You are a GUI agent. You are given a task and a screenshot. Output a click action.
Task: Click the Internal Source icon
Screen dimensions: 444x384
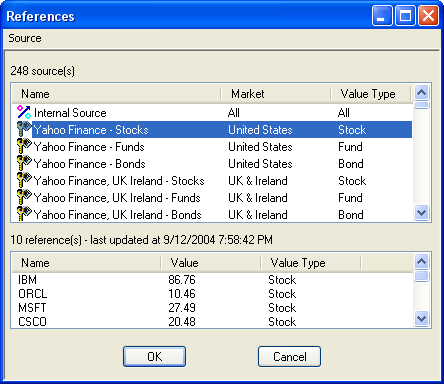[x=24, y=112]
